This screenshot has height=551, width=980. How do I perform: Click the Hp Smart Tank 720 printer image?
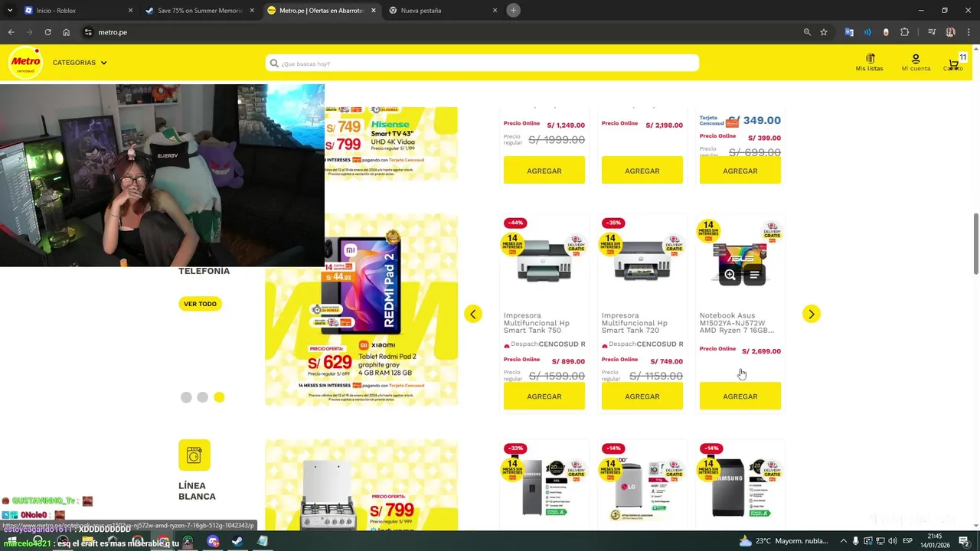click(642, 261)
